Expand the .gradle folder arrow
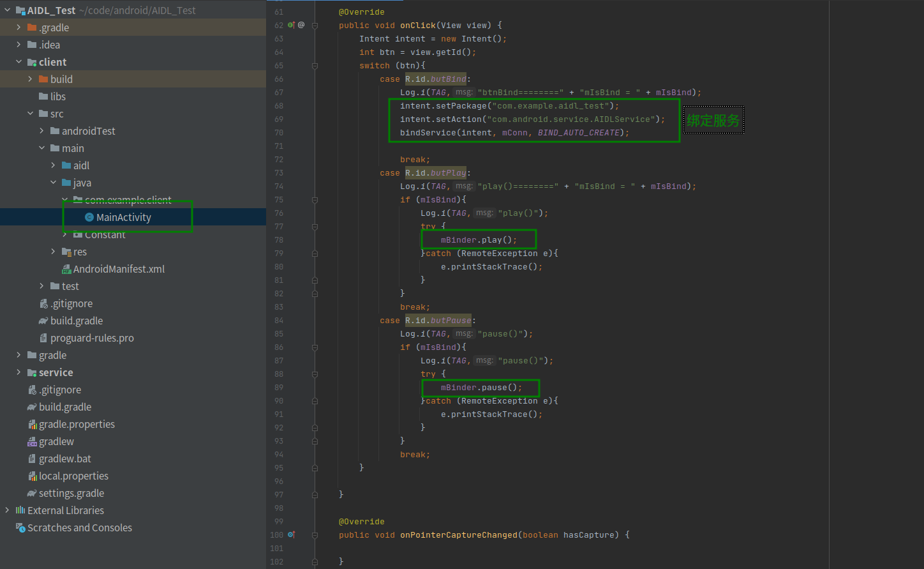This screenshot has height=569, width=924. pyautogui.click(x=19, y=27)
